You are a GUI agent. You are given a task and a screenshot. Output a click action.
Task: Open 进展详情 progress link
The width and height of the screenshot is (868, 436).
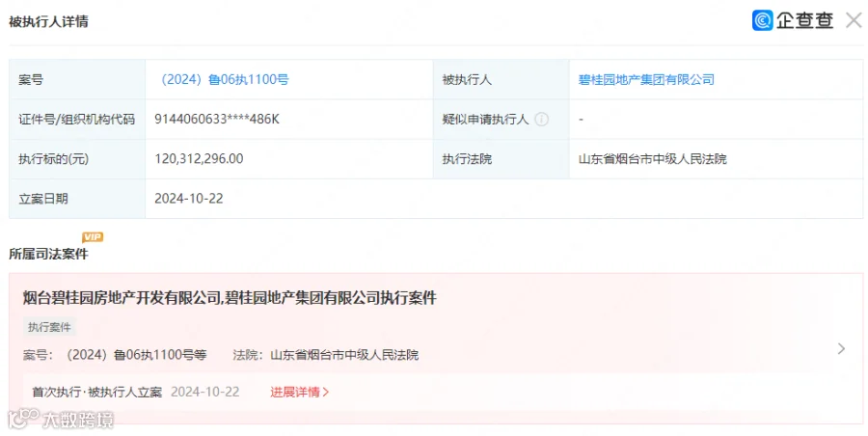click(x=300, y=393)
